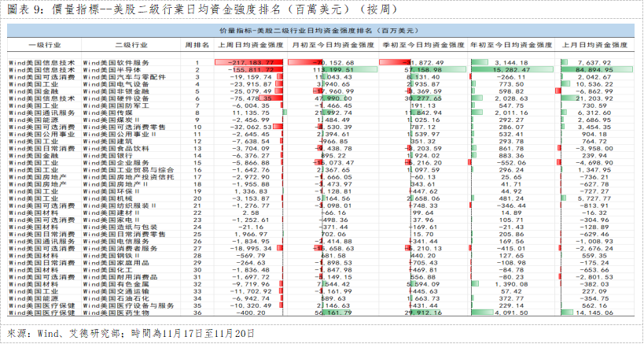Select the Wind美国家庭用品 cell

click(116, 263)
